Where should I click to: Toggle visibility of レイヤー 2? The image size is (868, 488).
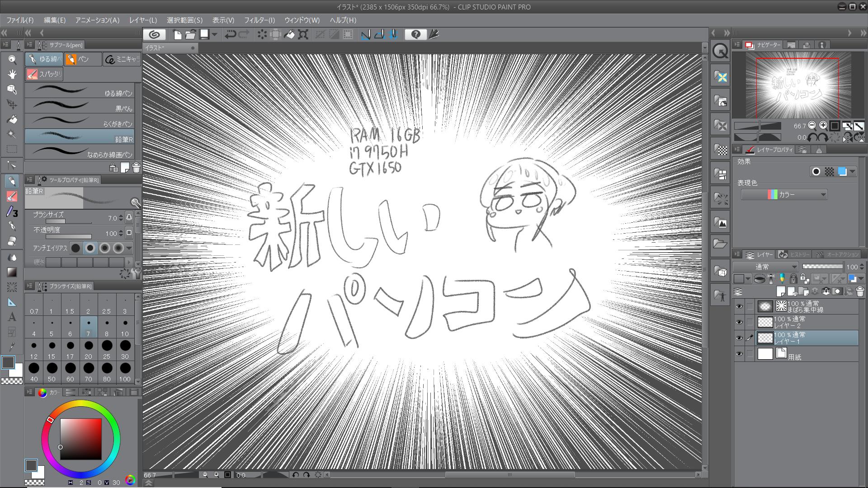pos(739,322)
